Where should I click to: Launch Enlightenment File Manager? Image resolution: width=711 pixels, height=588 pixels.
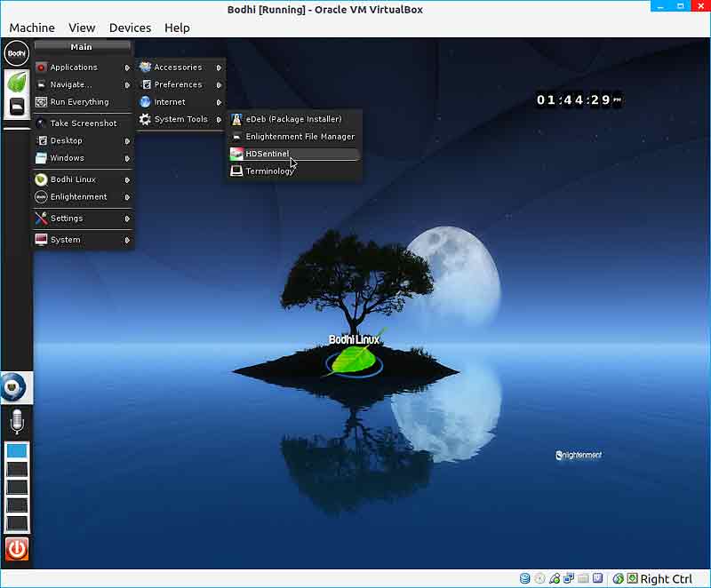point(294,137)
